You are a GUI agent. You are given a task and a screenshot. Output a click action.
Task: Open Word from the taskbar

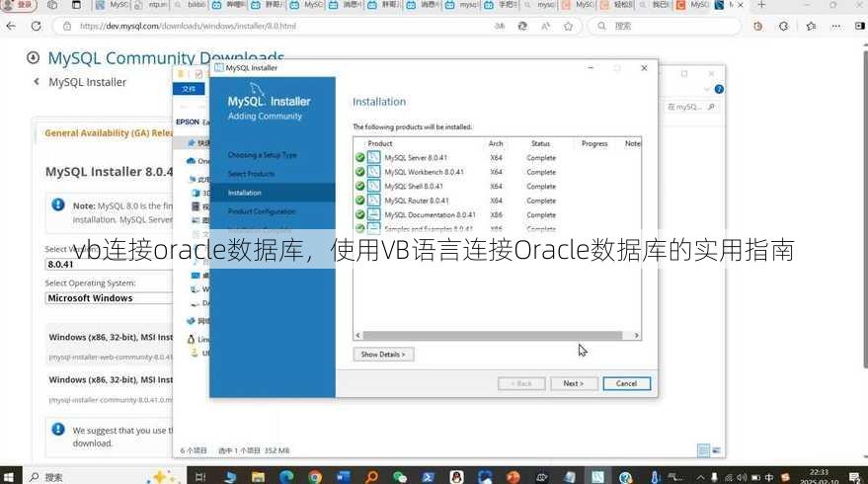coord(344,477)
